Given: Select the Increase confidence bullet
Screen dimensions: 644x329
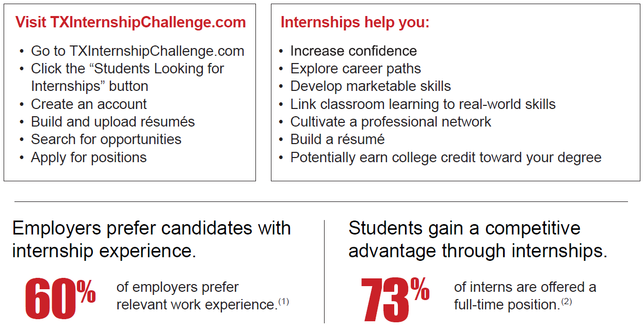Looking at the screenshot, I should [x=353, y=51].
